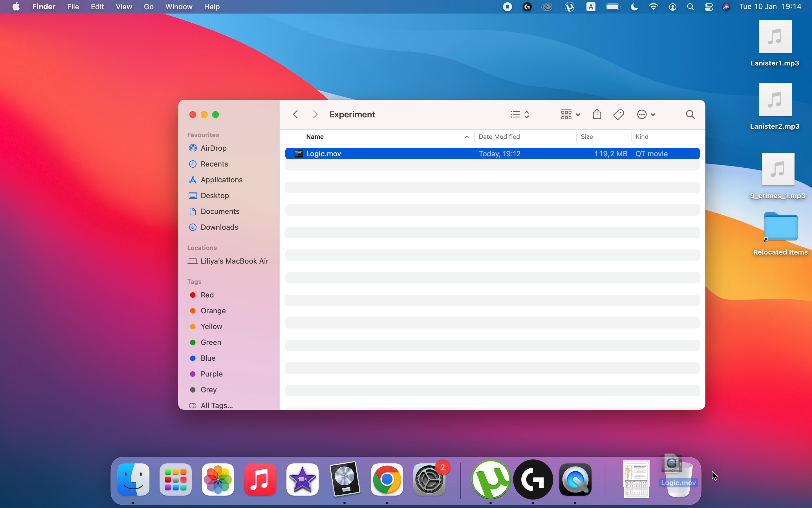Open the Edit menu
This screenshot has width=812, height=508.
click(x=98, y=7)
